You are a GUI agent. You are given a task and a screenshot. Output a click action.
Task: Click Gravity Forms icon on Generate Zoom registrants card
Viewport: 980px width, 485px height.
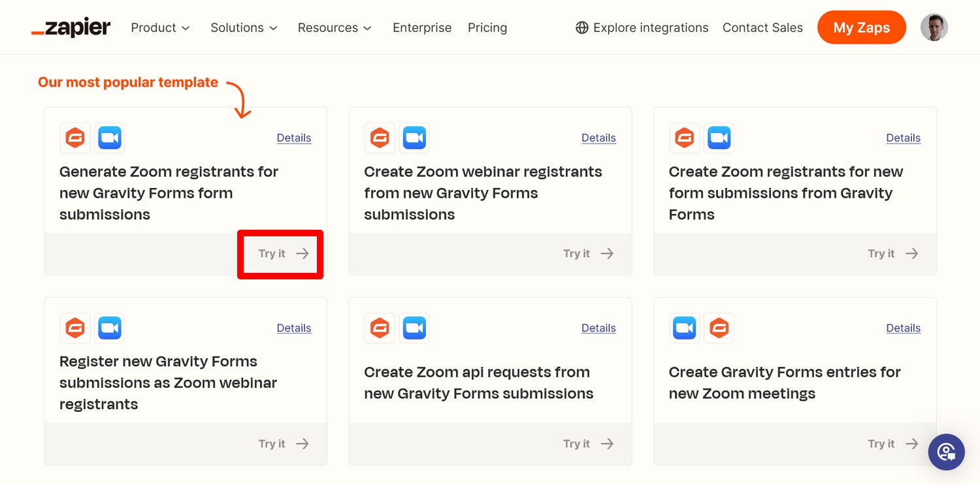point(75,138)
